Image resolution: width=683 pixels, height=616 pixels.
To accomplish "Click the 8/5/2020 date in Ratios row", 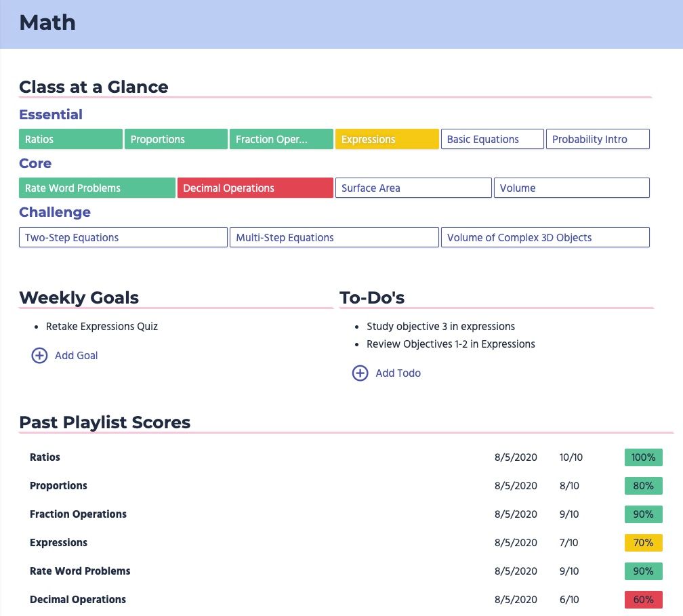I will coord(516,457).
